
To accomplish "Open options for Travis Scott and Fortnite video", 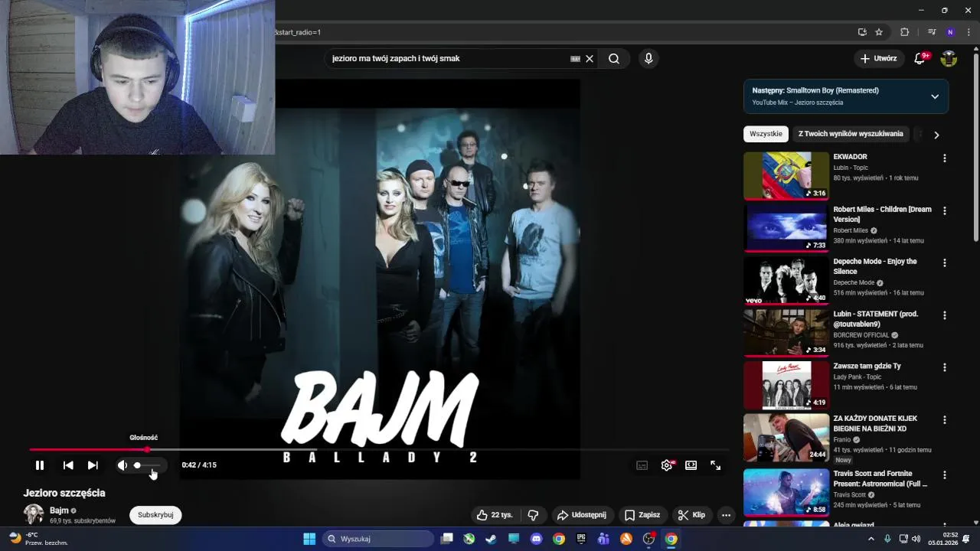I will [x=945, y=475].
